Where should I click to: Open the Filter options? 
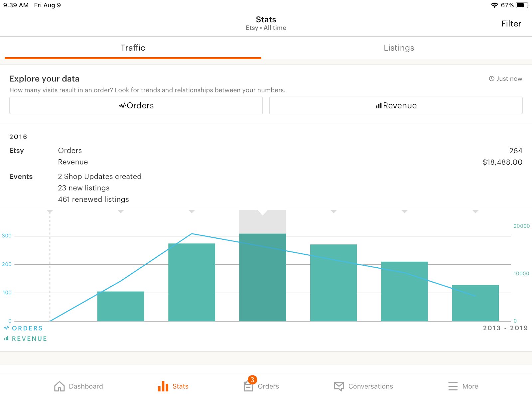coord(511,24)
